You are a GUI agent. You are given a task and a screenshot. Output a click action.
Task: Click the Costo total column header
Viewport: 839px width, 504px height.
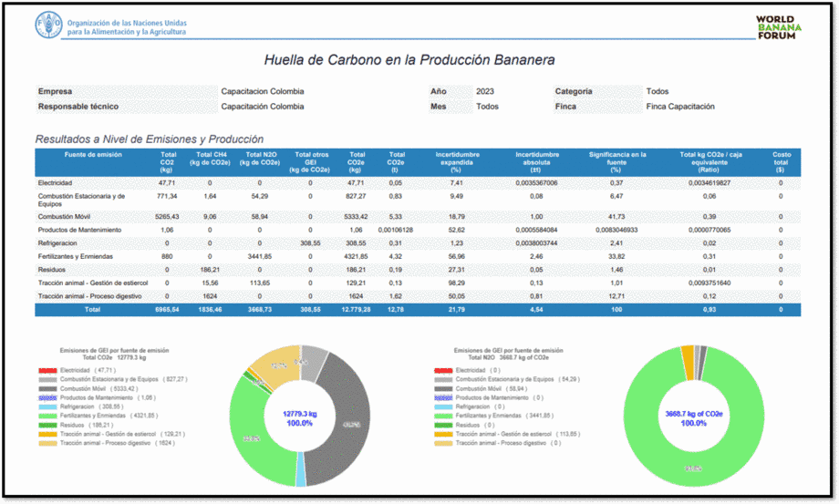(x=781, y=161)
